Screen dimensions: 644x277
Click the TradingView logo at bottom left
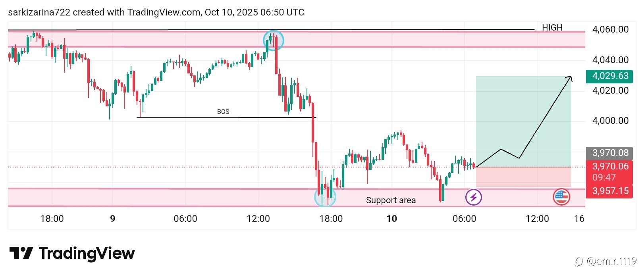pyautogui.click(x=72, y=253)
